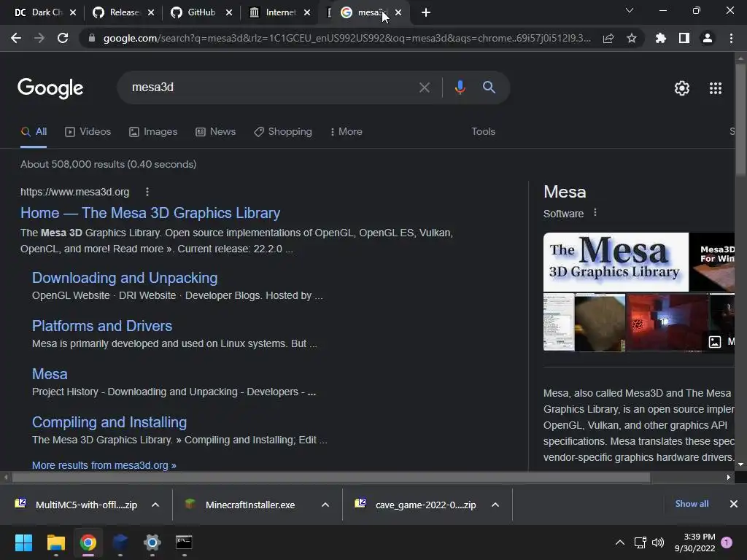Open Google quick settings gear
This screenshot has width=747, height=560.
point(682,88)
